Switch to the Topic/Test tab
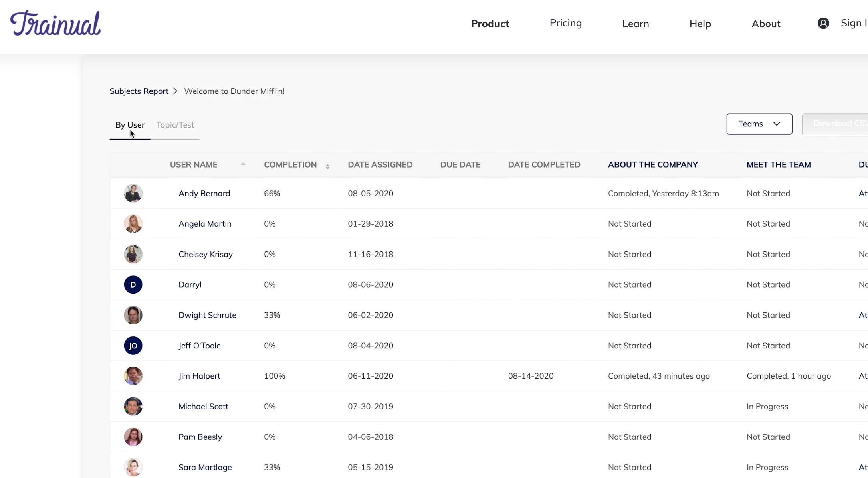 [175, 125]
